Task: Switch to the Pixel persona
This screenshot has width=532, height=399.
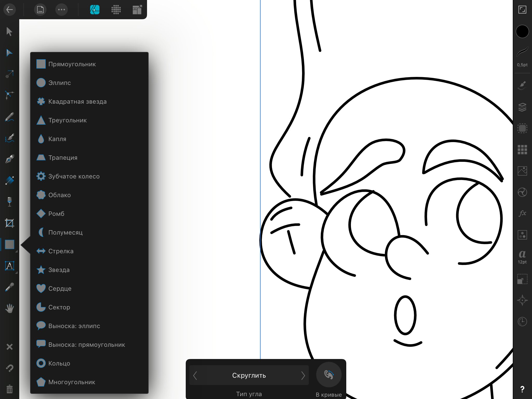Action: (x=116, y=10)
